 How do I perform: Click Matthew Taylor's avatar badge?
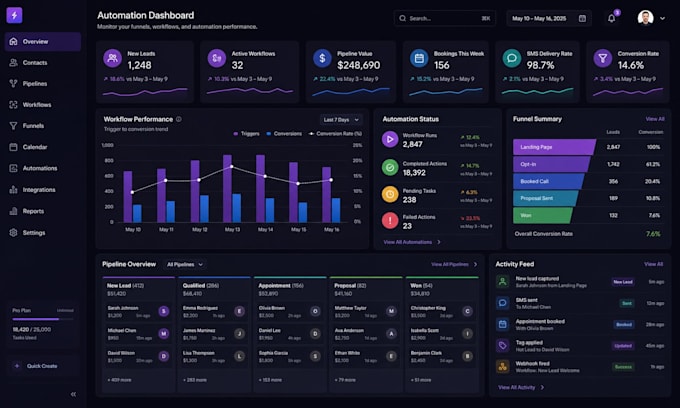[391, 311]
